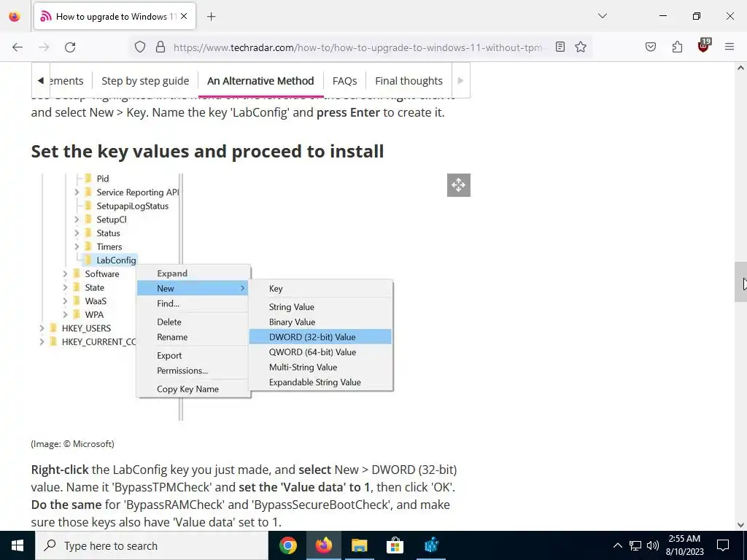Click the TechRadar tab title
The width and height of the screenshot is (747, 560).
click(x=116, y=17)
